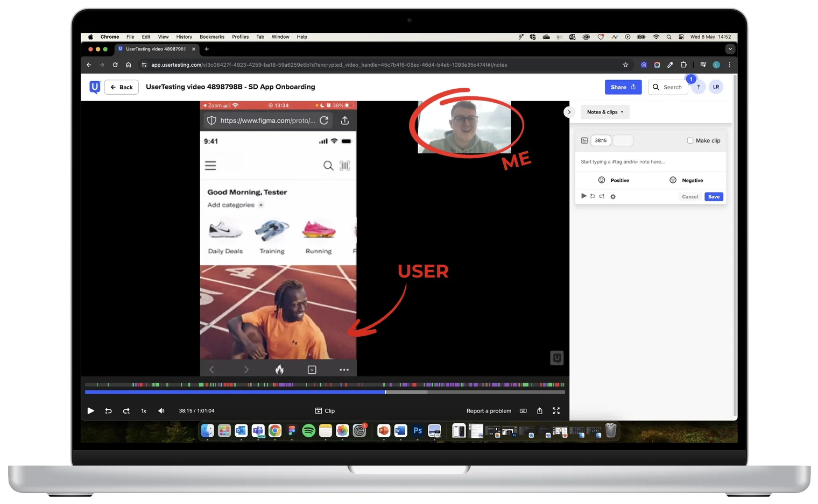Image resolution: width=818 pixels, height=504 pixels.
Task: Skip forward with the player's forward-skip icon
Action: point(126,411)
